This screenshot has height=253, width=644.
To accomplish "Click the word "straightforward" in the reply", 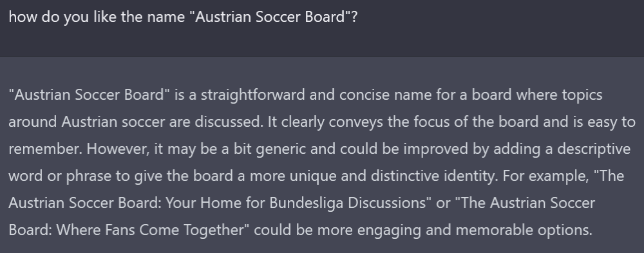I will pos(252,95).
